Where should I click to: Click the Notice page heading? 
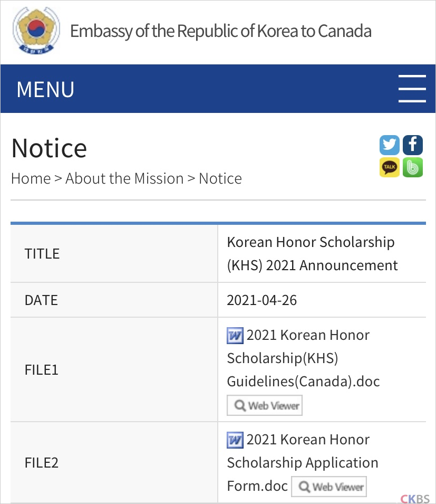49,148
